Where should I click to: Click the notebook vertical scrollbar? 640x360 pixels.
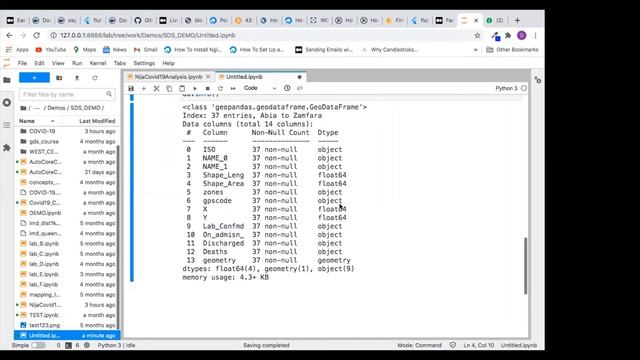525,266
